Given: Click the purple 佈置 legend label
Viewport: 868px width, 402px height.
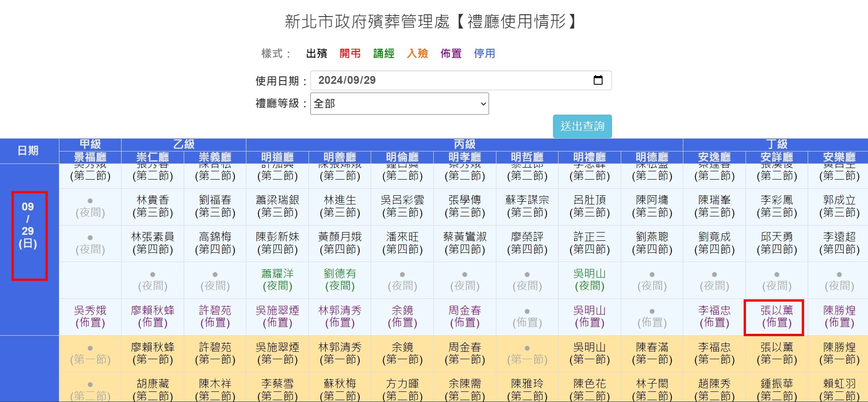Looking at the screenshot, I should (451, 53).
